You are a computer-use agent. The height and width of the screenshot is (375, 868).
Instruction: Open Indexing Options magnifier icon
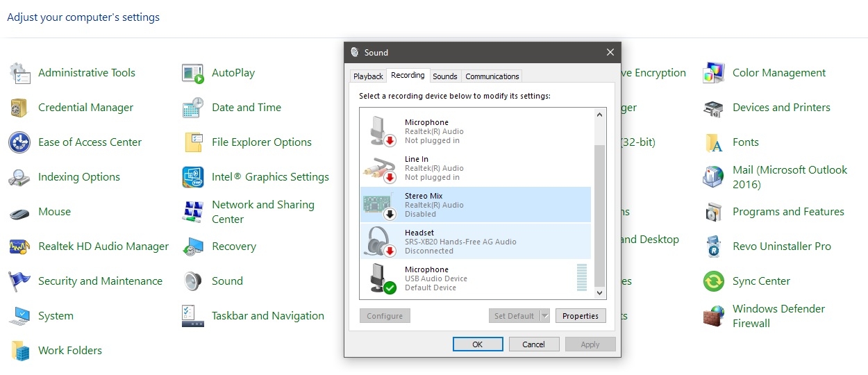19,177
